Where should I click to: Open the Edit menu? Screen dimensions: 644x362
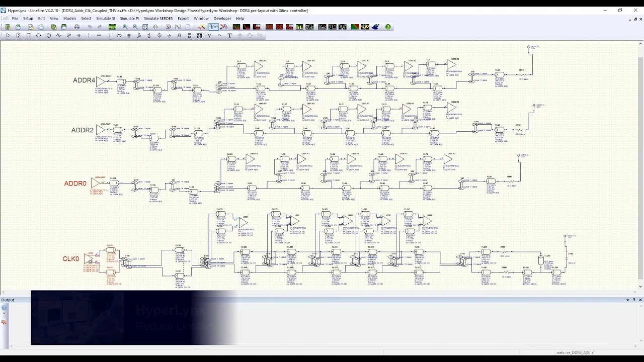click(x=41, y=19)
